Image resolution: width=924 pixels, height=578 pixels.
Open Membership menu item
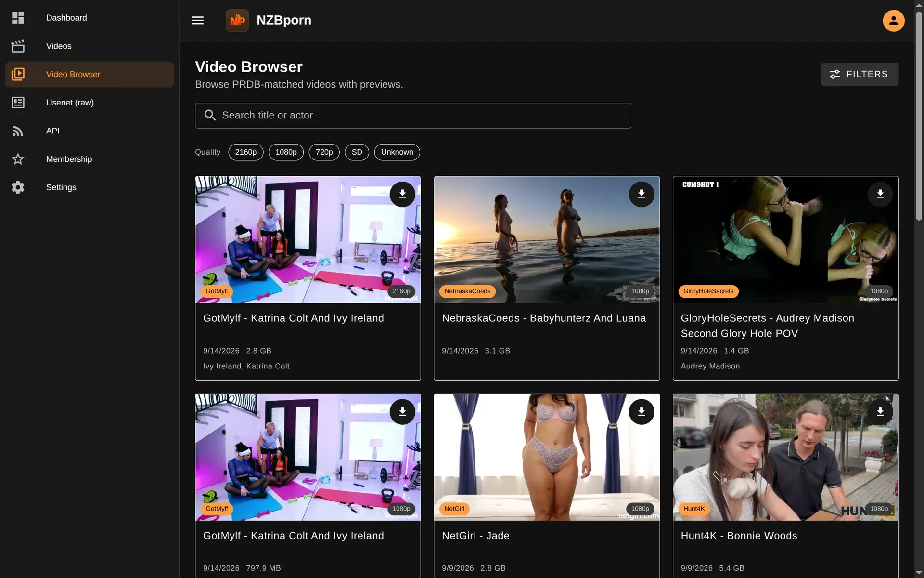click(90, 159)
